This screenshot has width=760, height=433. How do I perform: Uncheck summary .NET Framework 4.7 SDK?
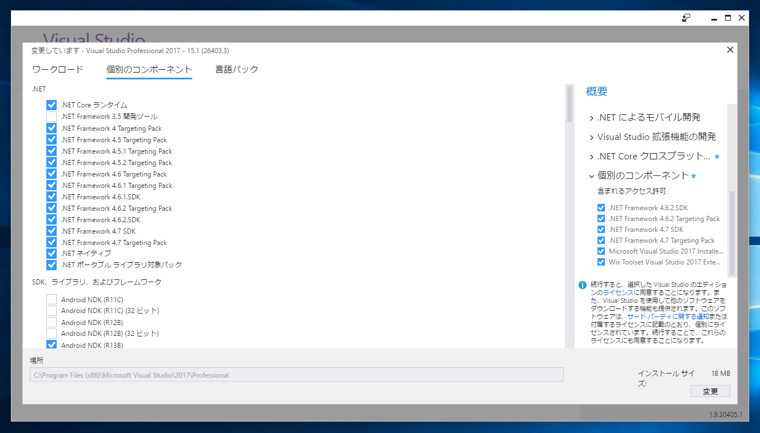[x=601, y=229]
